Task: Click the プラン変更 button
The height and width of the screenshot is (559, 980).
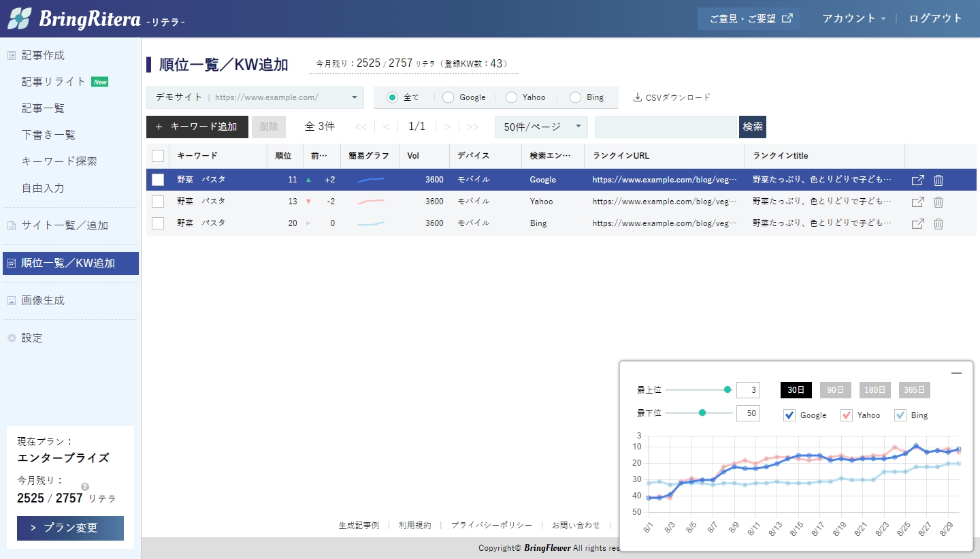Action: (70, 528)
